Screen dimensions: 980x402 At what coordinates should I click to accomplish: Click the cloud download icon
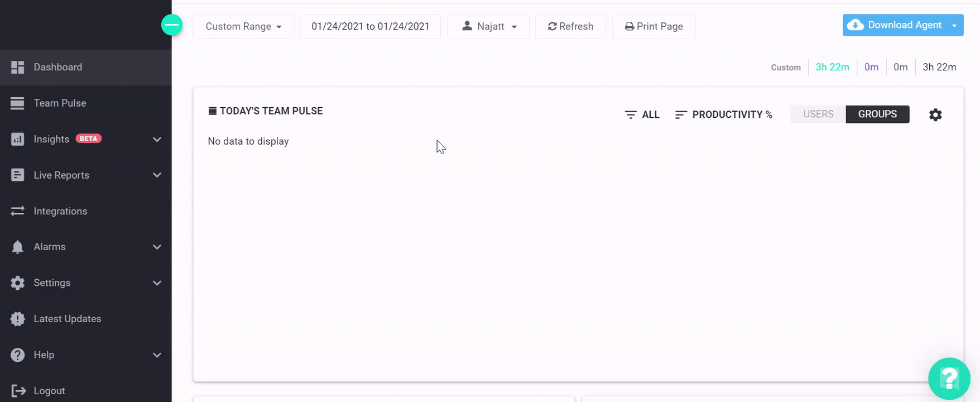click(x=856, y=25)
